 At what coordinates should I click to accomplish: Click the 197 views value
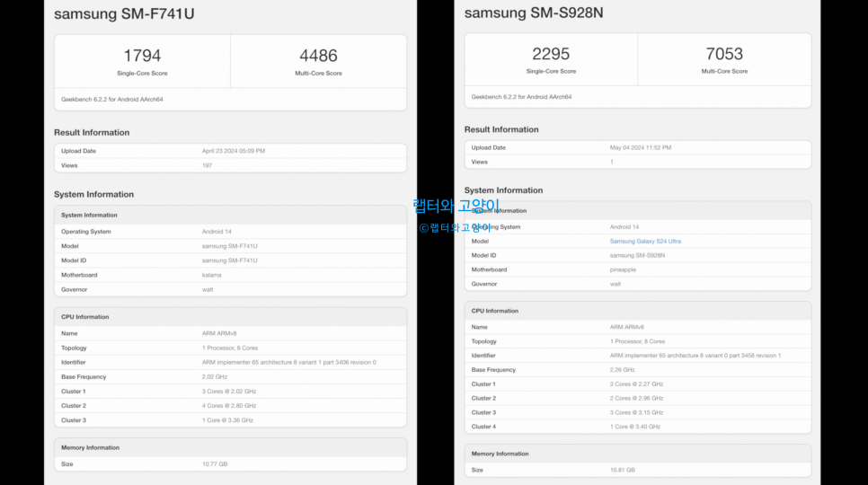[207, 165]
